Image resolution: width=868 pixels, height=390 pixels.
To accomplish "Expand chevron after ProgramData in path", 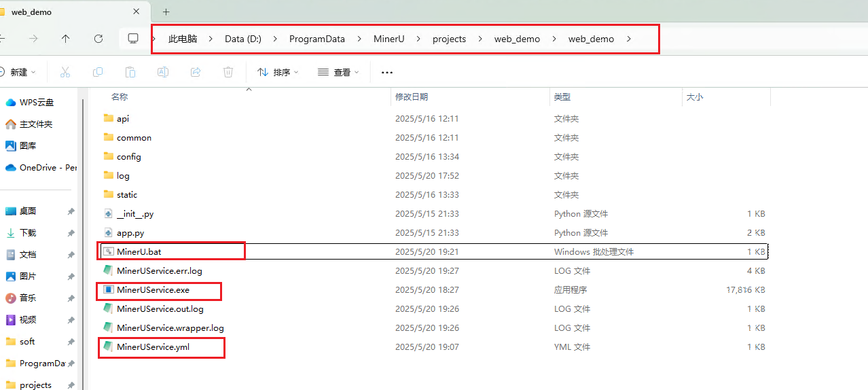I will click(x=359, y=39).
